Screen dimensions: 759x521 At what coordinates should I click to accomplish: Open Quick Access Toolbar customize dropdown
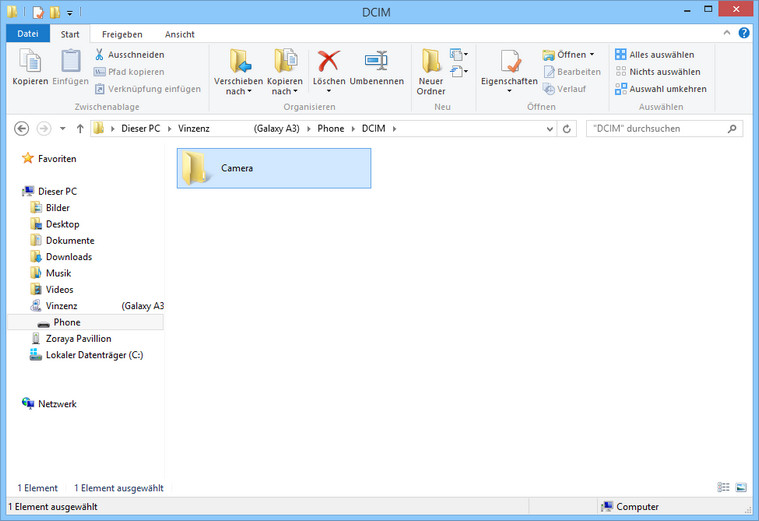point(69,13)
